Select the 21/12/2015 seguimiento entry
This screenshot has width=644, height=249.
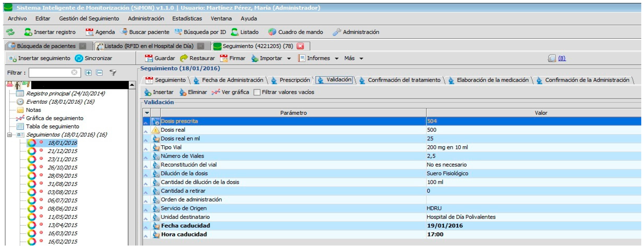(62, 151)
